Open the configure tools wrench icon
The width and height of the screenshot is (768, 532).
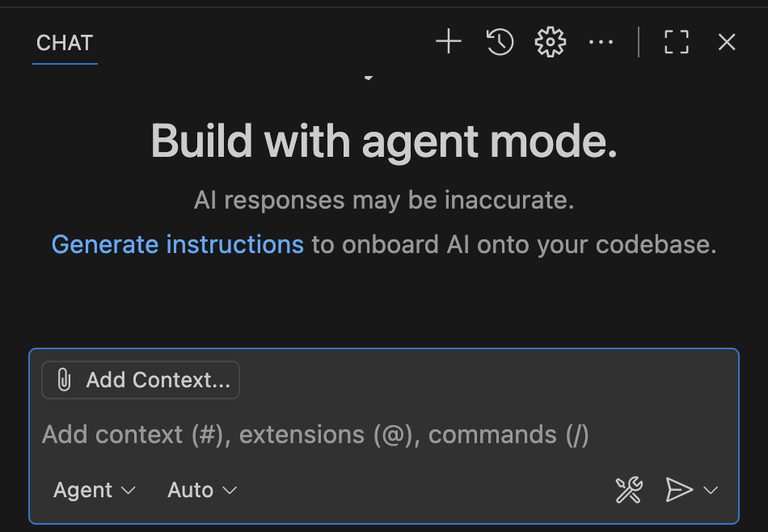629,489
